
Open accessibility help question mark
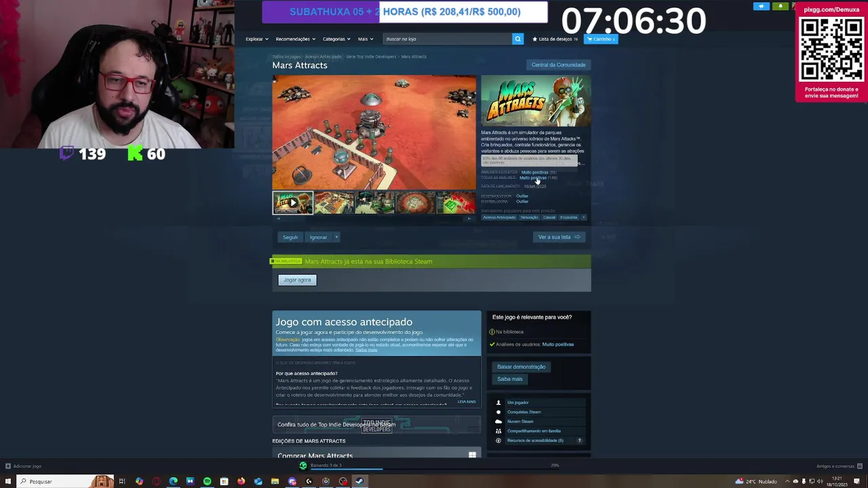tap(579, 441)
